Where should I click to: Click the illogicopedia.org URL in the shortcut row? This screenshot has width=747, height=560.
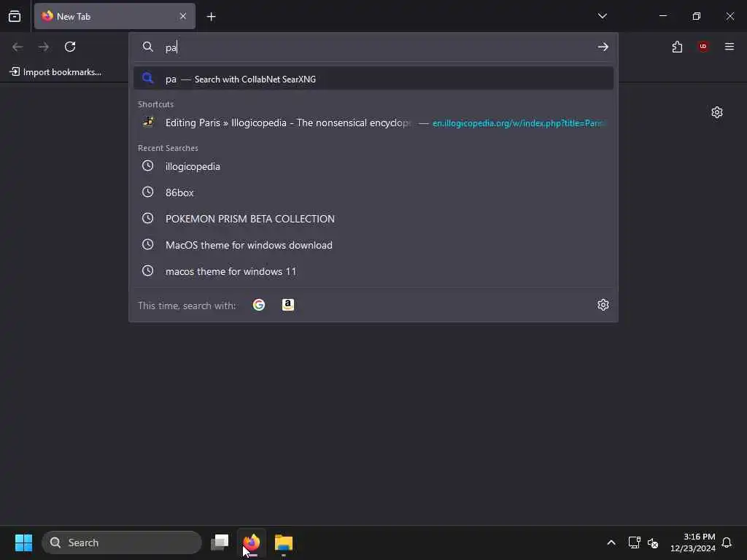pyautogui.click(x=519, y=123)
